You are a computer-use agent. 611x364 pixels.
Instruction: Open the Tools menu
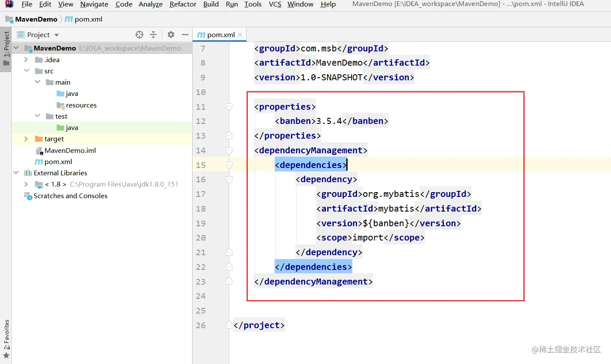pos(253,4)
